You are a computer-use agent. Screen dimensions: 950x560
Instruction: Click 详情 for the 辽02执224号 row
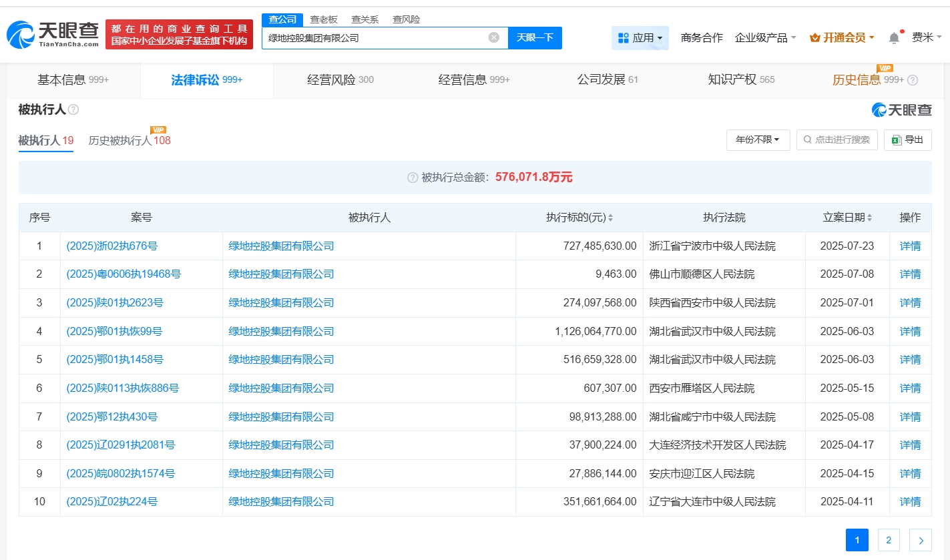point(911,502)
